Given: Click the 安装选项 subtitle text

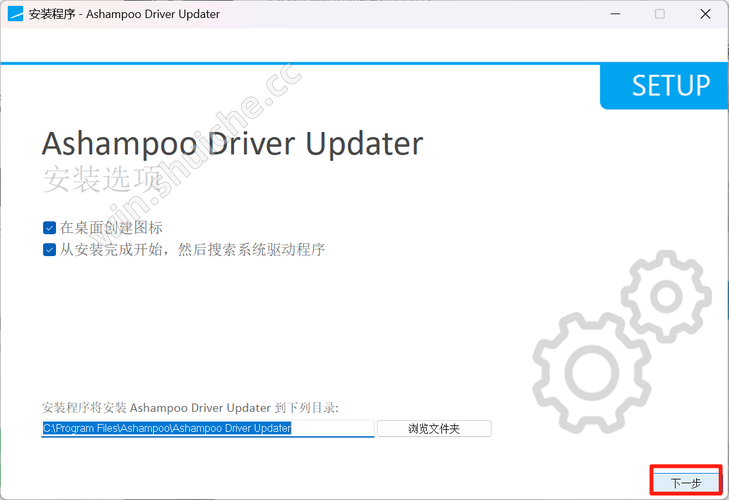Looking at the screenshot, I should 103,179.
